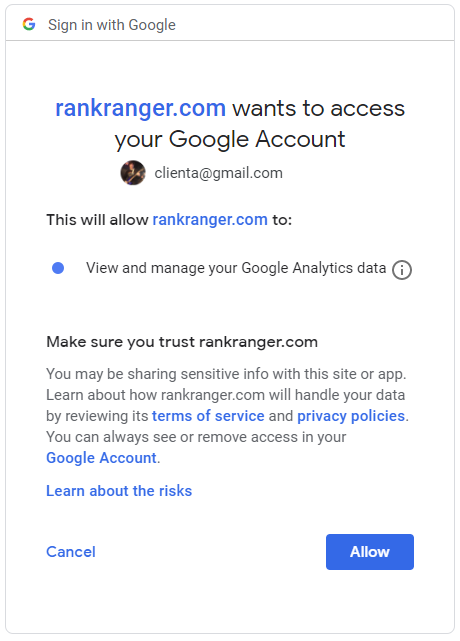The width and height of the screenshot is (460, 641).
Task: Click rankranger.com link in the heading
Action: click(140, 109)
